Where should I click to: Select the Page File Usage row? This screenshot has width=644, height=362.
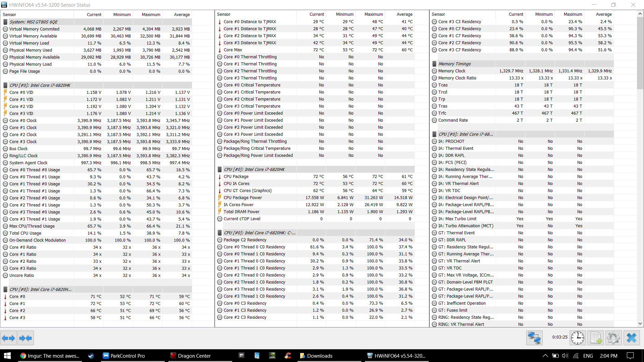coord(97,71)
